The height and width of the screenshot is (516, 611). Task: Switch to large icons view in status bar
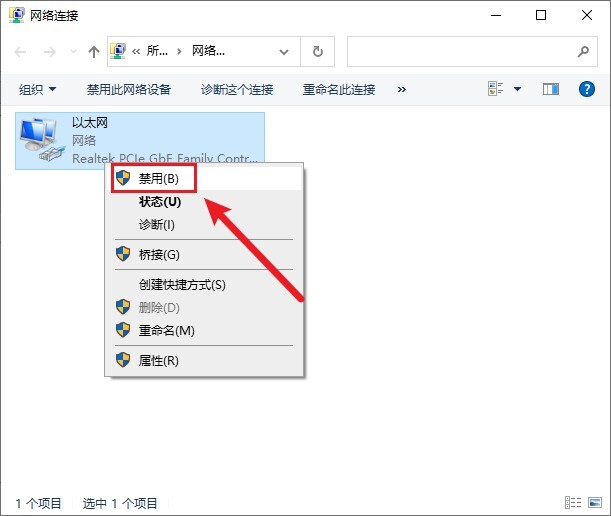click(593, 502)
